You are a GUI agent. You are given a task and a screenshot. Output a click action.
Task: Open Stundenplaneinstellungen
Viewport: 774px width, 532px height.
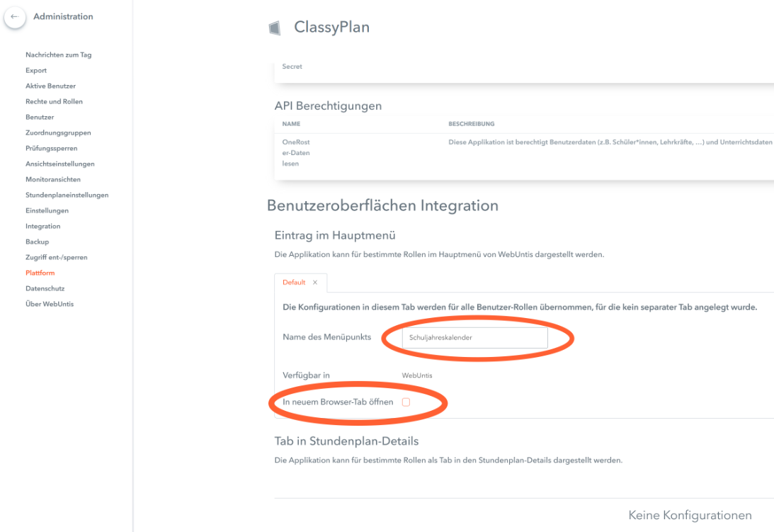pyautogui.click(x=67, y=195)
